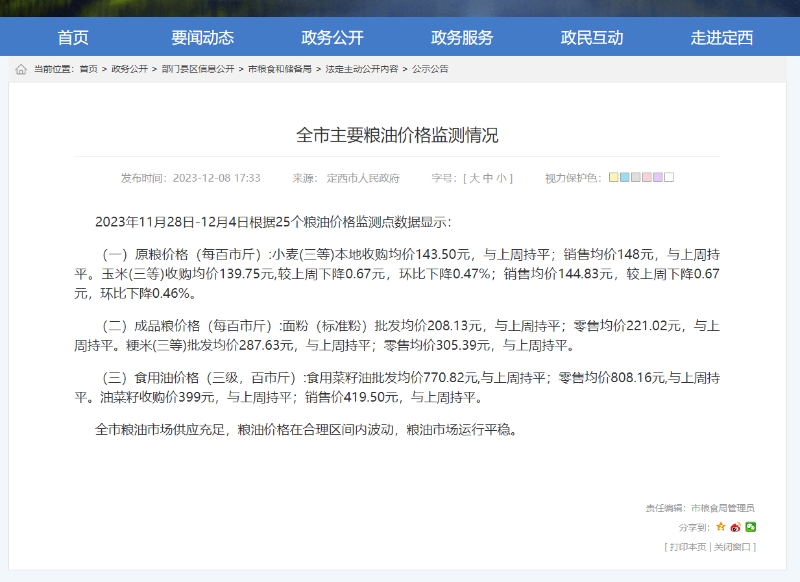Share article to Sina Weibo
The width and height of the screenshot is (800, 582).
(735, 527)
